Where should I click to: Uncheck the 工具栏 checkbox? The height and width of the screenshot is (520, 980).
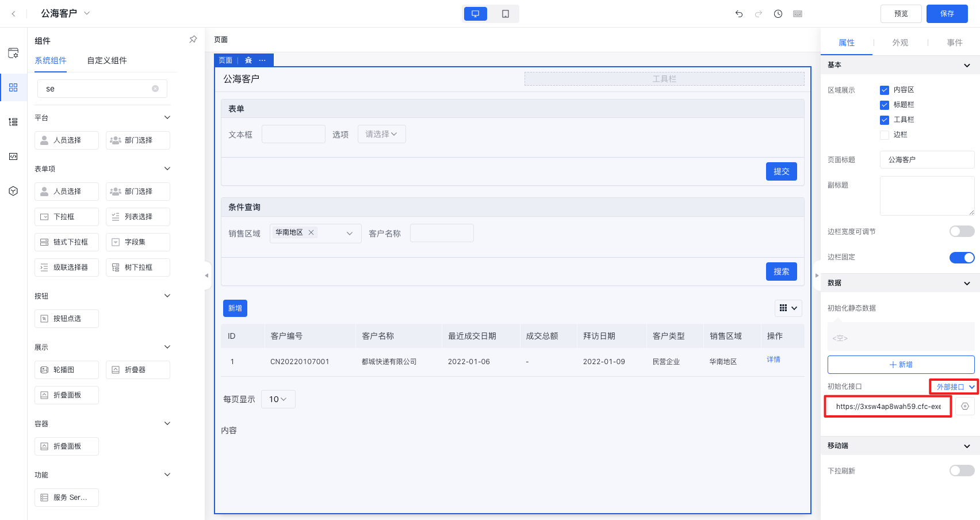pos(885,120)
